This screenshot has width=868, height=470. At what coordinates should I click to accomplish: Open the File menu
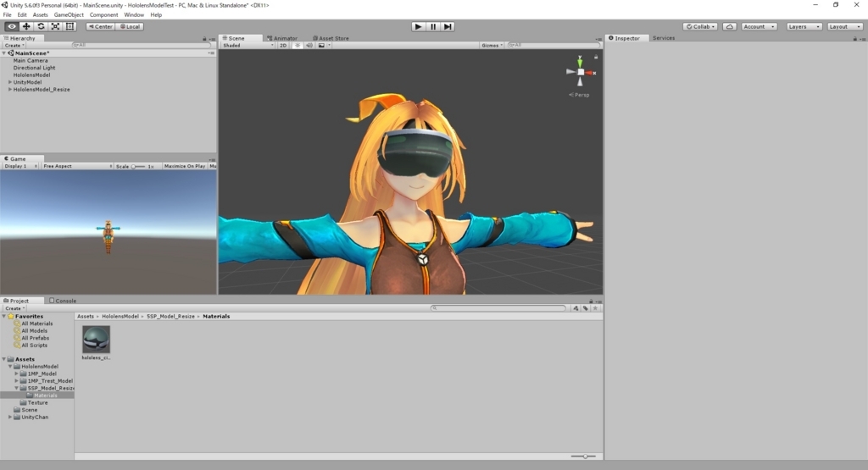7,15
